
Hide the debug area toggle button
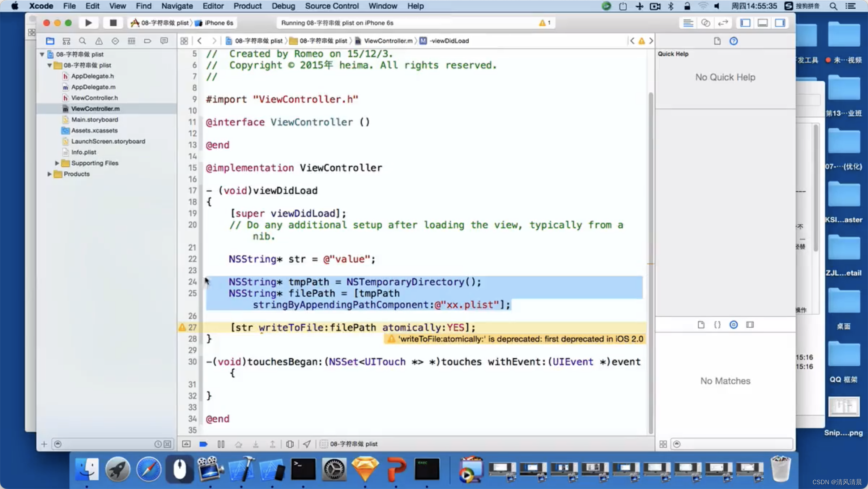[186, 444]
